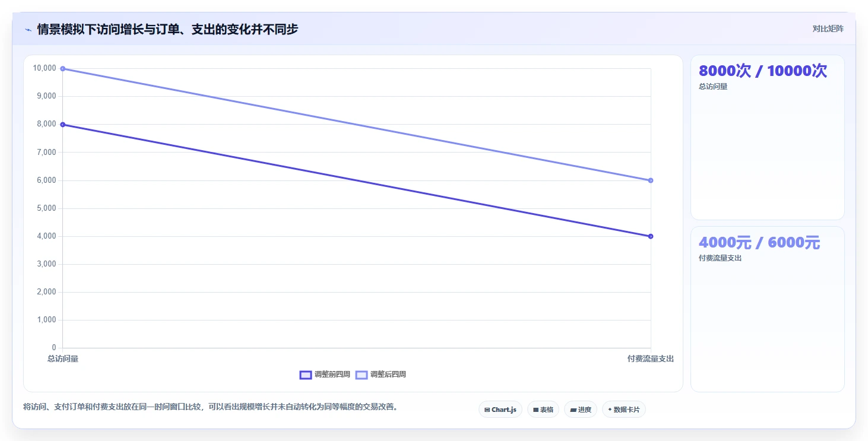
Task: Click the header title 情景模拟下访问增长
Action: pos(167,29)
